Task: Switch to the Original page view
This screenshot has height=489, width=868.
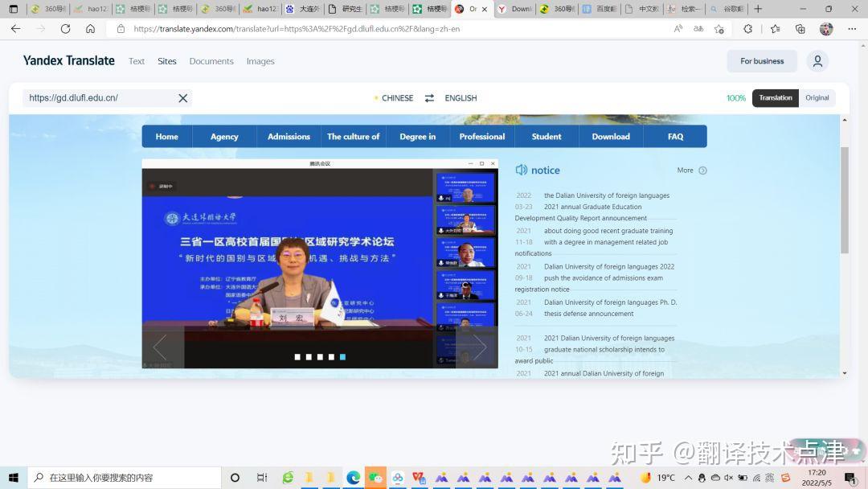Action: click(x=817, y=97)
